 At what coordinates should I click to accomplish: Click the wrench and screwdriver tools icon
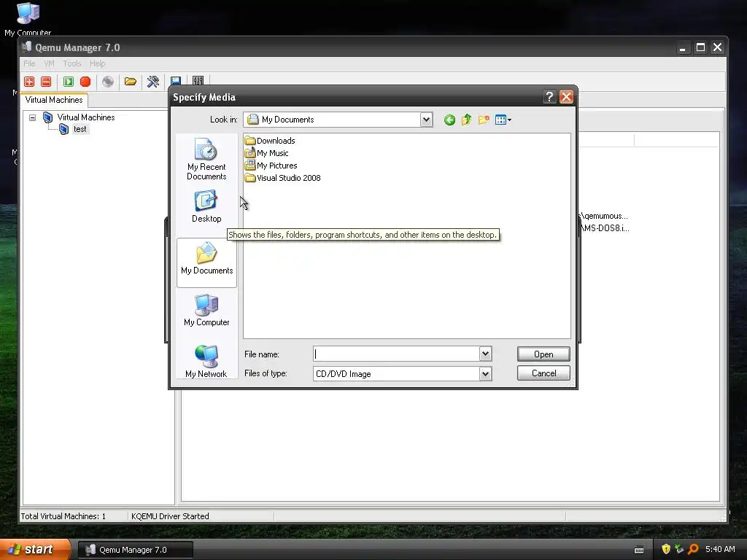(153, 82)
